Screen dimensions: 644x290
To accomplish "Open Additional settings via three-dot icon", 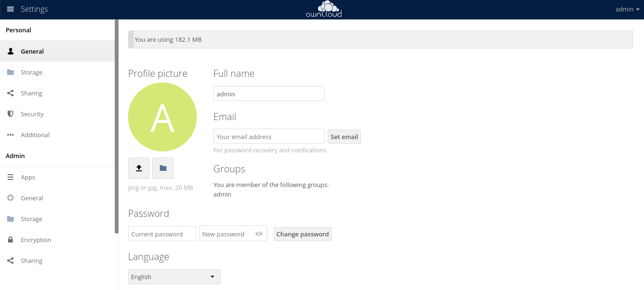I will [10, 135].
